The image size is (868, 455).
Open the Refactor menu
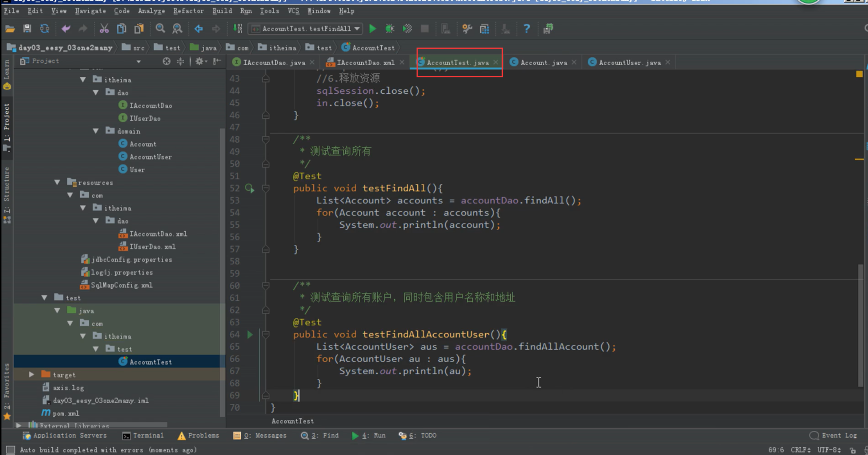pos(188,11)
